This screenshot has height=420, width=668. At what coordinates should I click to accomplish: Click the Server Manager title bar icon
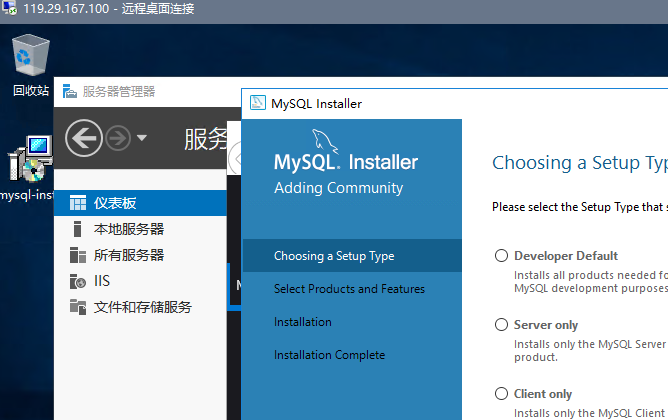69,91
